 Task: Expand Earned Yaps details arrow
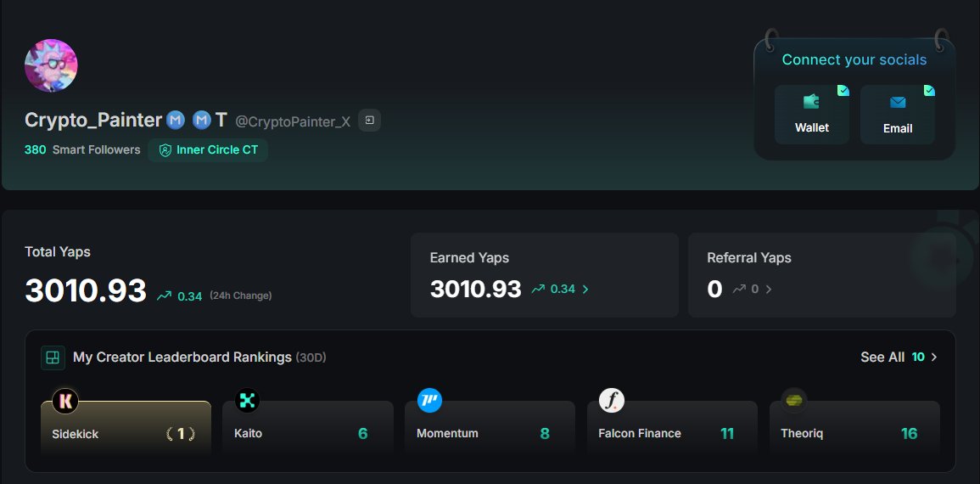pos(585,290)
